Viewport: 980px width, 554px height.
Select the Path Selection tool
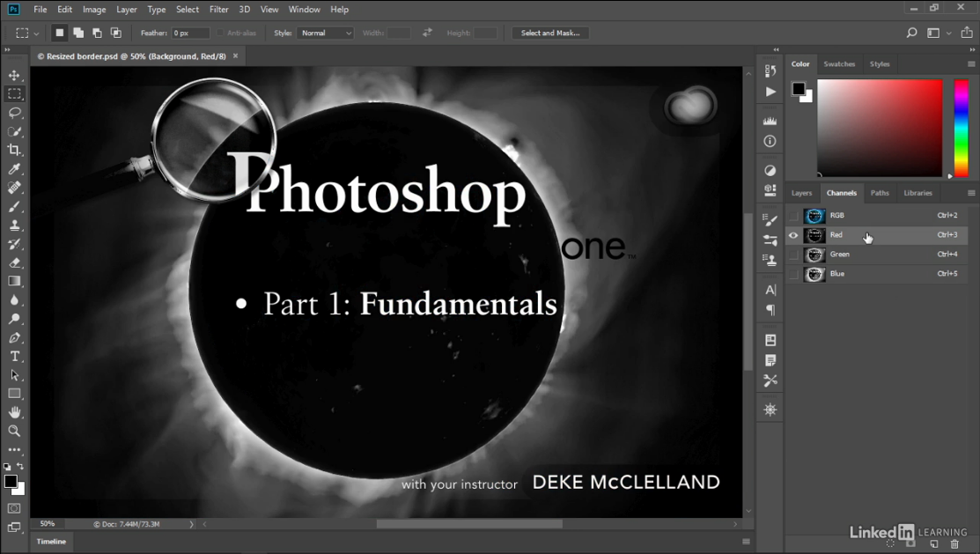14,375
